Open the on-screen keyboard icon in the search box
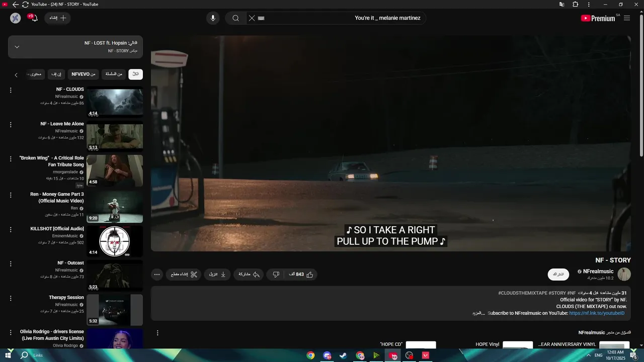 (x=261, y=18)
